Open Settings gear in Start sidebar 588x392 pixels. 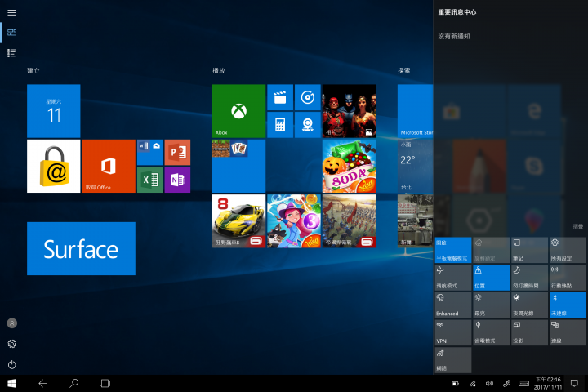(12, 344)
